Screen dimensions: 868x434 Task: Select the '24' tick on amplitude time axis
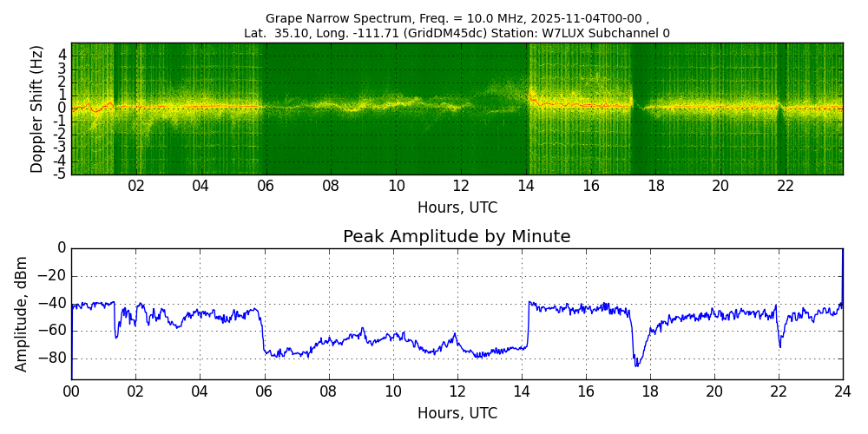tap(842, 391)
